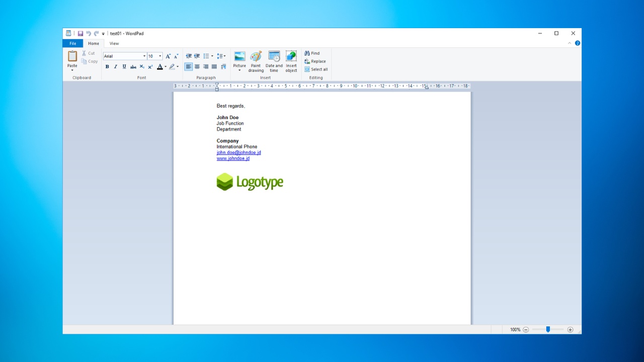Switch to the Home tab
Viewport: 644px width, 362px height.
(x=94, y=44)
